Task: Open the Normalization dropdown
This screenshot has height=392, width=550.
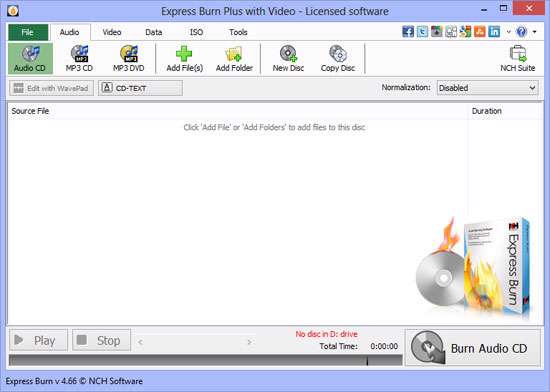Action: (488, 88)
